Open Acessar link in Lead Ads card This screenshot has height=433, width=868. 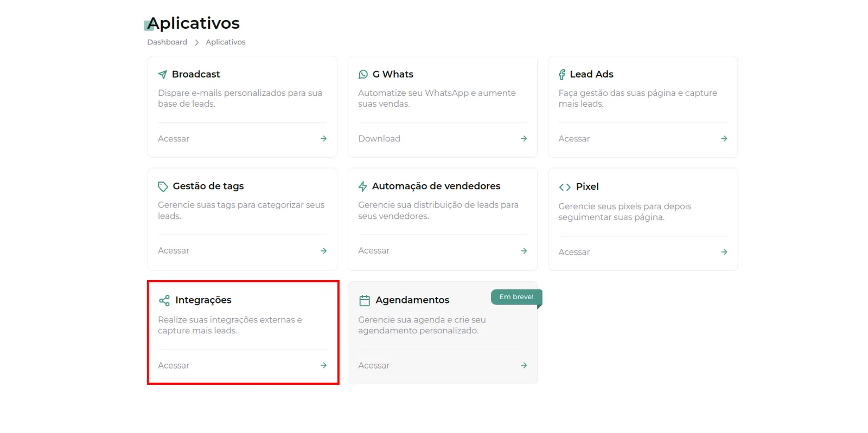[x=574, y=139]
